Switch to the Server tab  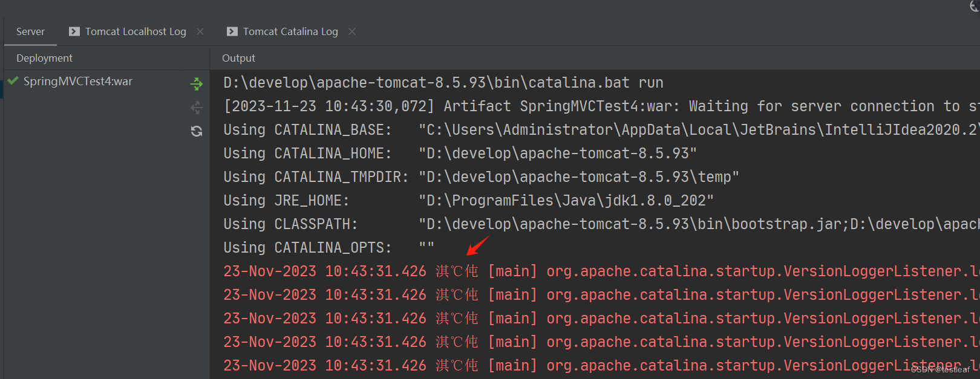pyautogui.click(x=30, y=31)
